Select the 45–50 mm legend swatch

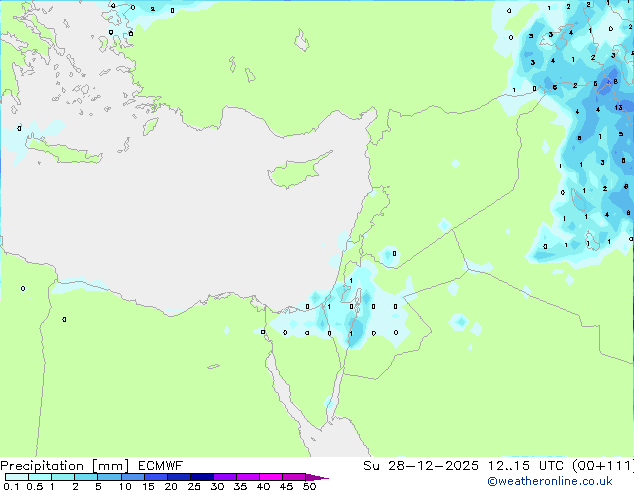294,477
